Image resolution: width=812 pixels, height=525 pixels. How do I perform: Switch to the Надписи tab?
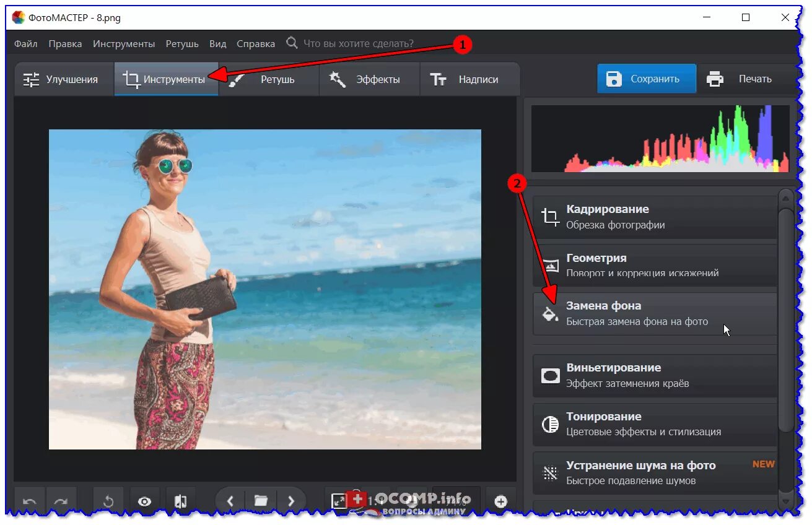pyautogui.click(x=469, y=79)
